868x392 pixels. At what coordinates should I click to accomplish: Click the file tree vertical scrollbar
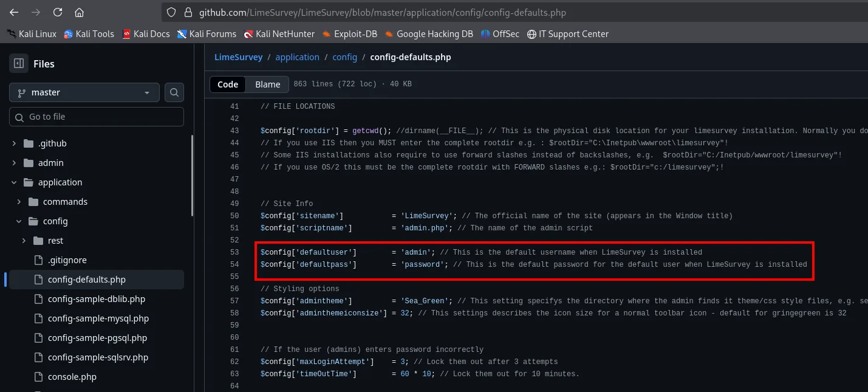click(193, 176)
